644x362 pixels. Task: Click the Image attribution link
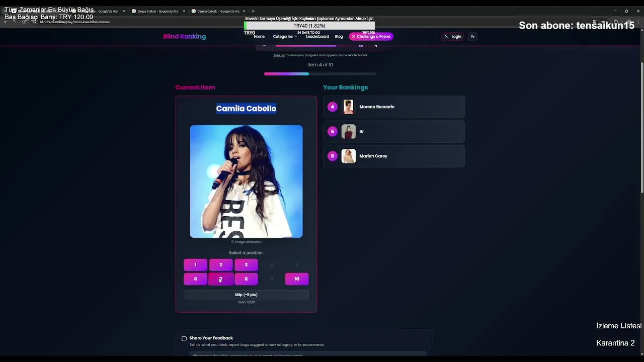pos(246,242)
